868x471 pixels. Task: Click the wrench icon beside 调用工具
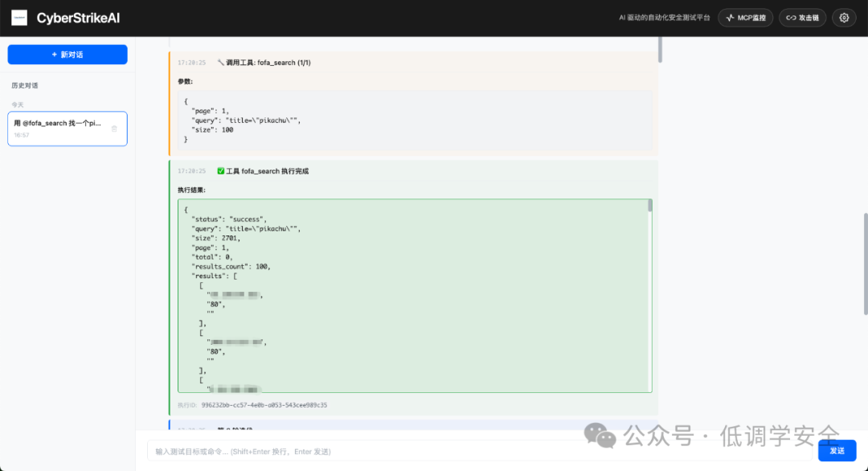point(221,63)
